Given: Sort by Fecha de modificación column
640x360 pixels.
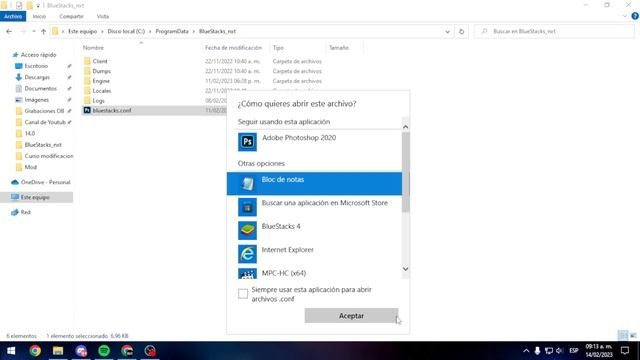Looking at the screenshot, I should 233,48.
